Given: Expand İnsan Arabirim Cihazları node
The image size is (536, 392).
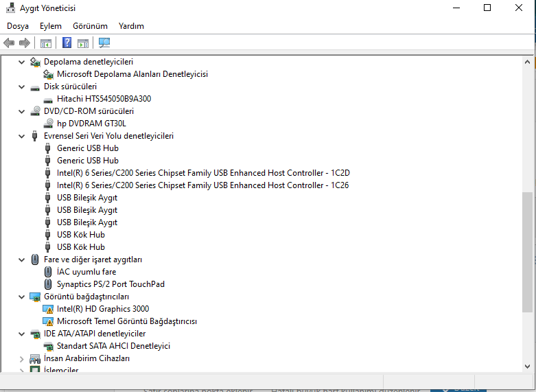Looking at the screenshot, I should pyautogui.click(x=21, y=359).
